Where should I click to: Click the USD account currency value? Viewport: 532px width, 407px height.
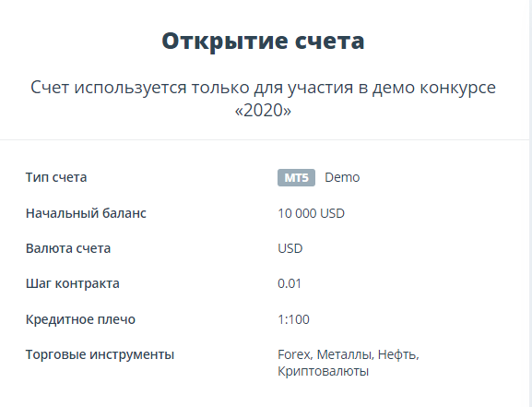pos(290,248)
